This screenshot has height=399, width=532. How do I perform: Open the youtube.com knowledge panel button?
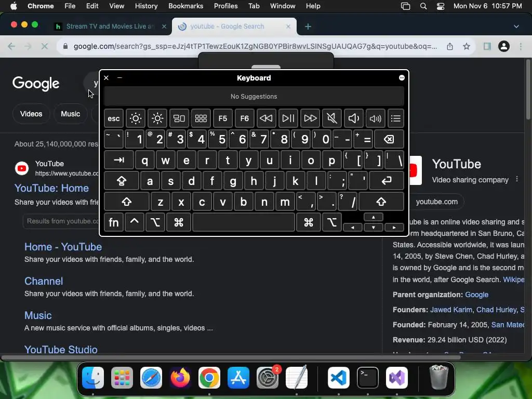[x=436, y=202]
